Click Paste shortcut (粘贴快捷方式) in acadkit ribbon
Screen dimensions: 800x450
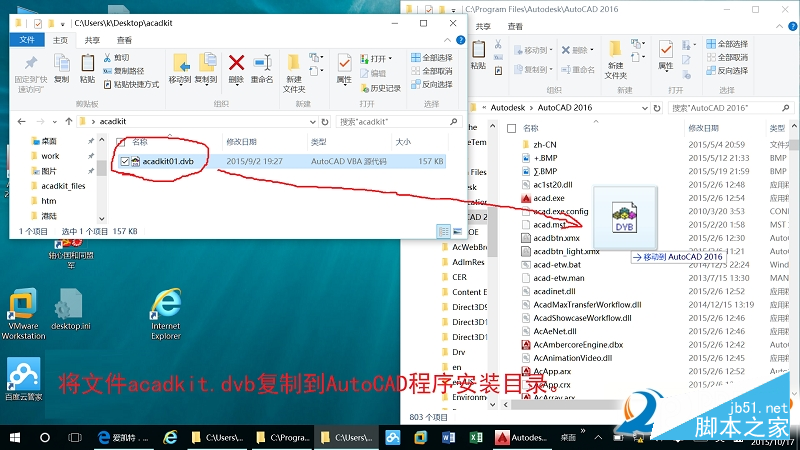coord(131,84)
